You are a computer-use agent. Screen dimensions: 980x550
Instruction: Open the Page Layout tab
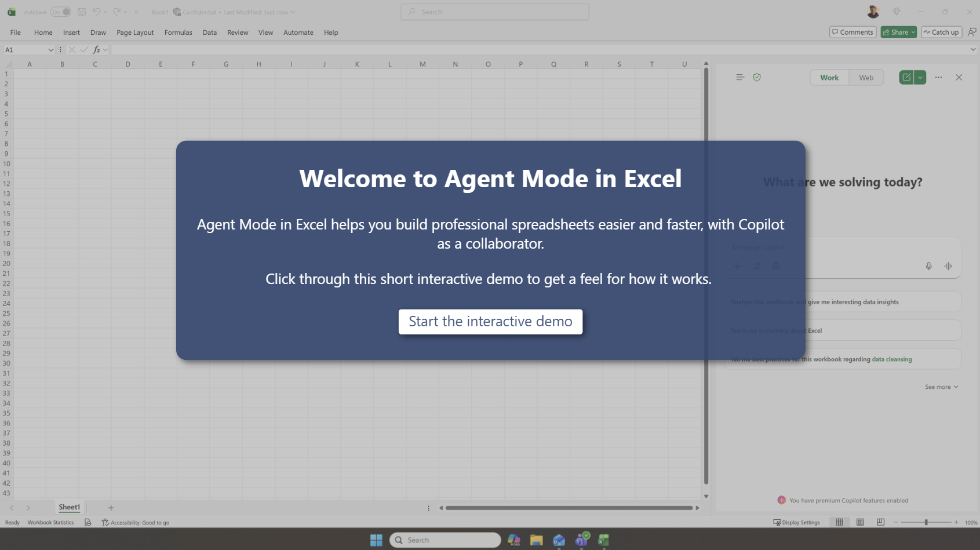(135, 32)
